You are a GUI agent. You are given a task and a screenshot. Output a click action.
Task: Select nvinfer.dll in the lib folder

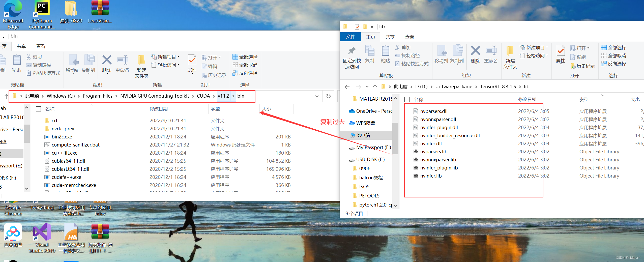[431, 143]
